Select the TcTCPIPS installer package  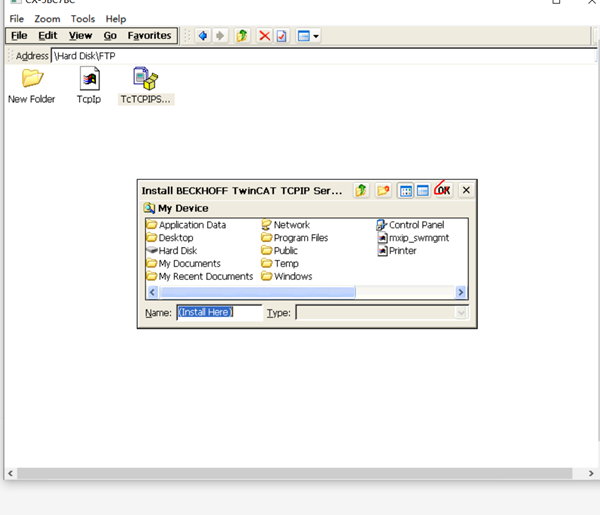click(x=145, y=86)
